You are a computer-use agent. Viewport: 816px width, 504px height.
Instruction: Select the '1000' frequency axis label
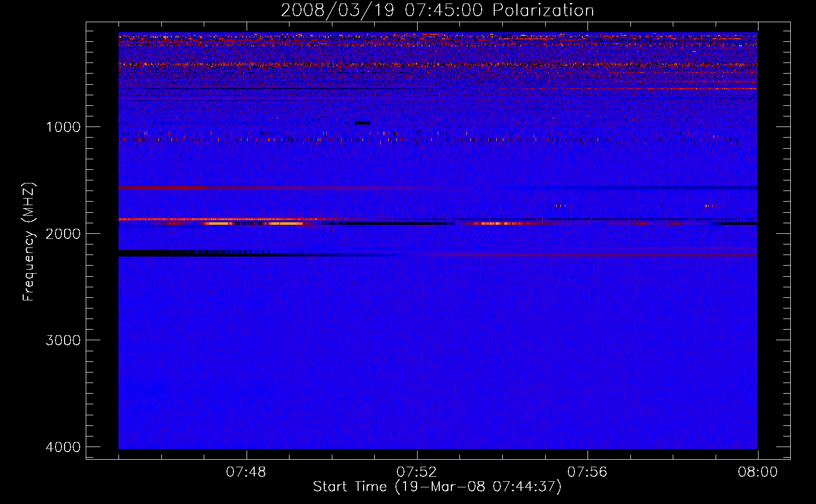[x=63, y=127]
